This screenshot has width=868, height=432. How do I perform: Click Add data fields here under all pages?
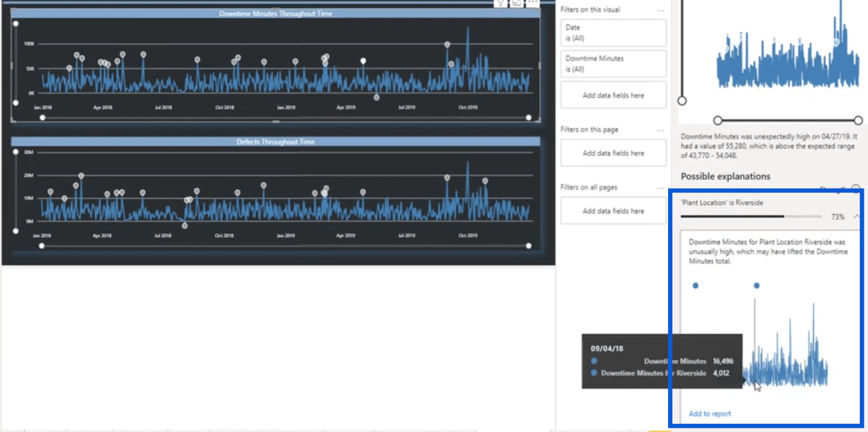[613, 211]
